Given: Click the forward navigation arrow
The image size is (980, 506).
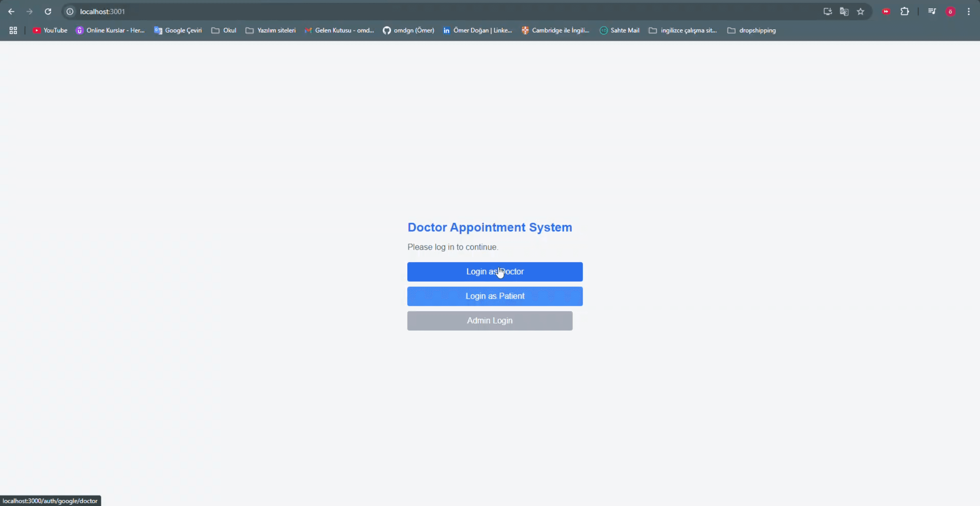Looking at the screenshot, I should [x=29, y=11].
